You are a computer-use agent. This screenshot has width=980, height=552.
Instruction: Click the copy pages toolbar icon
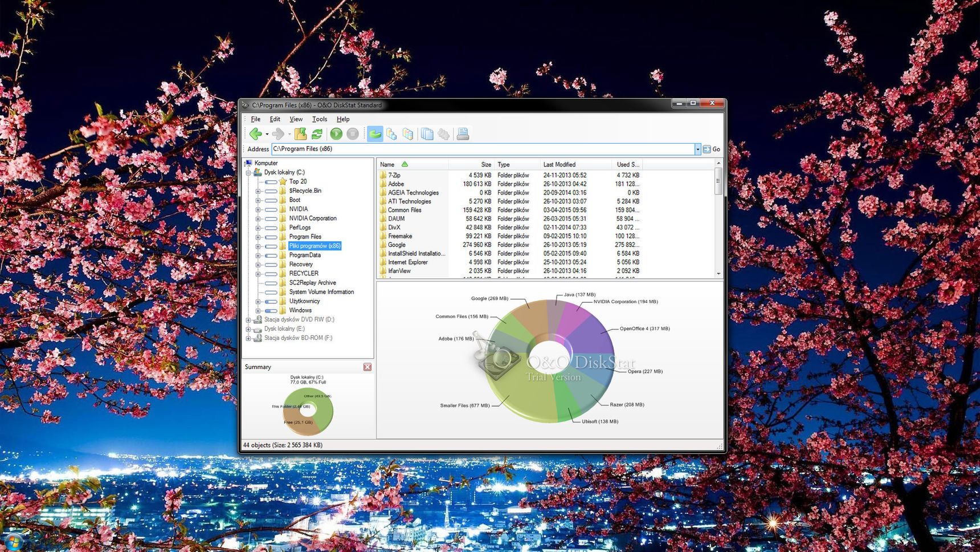click(x=427, y=134)
